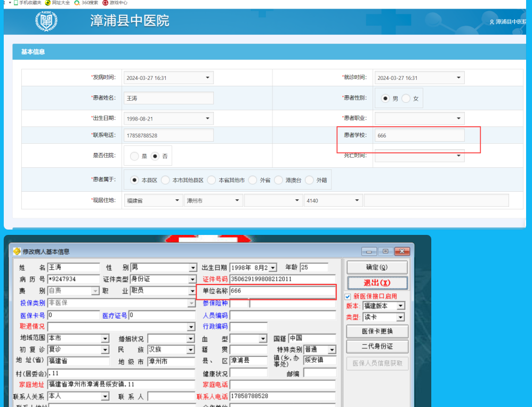Select 外籍 option

pos(309,180)
